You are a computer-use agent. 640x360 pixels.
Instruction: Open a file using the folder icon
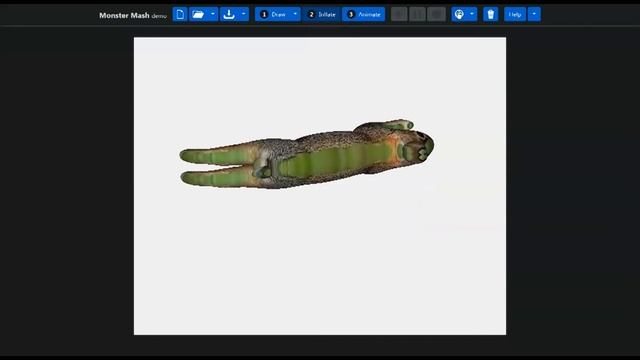198,14
